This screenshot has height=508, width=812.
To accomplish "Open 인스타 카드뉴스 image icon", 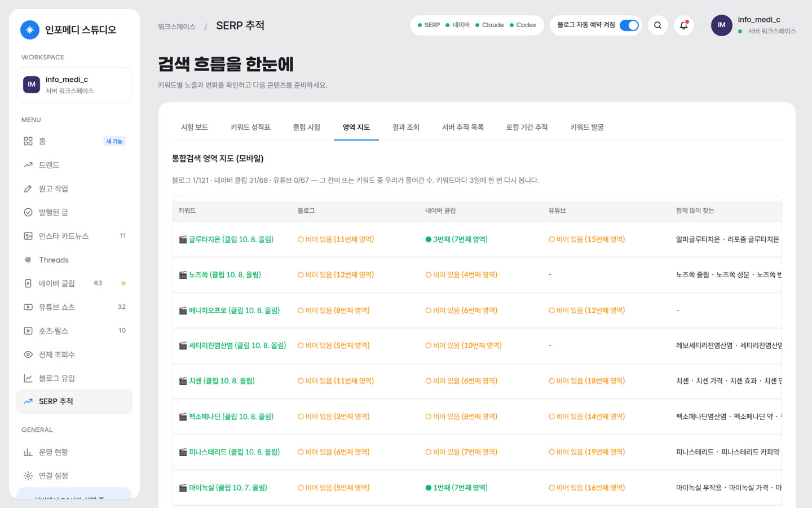I will pos(28,236).
